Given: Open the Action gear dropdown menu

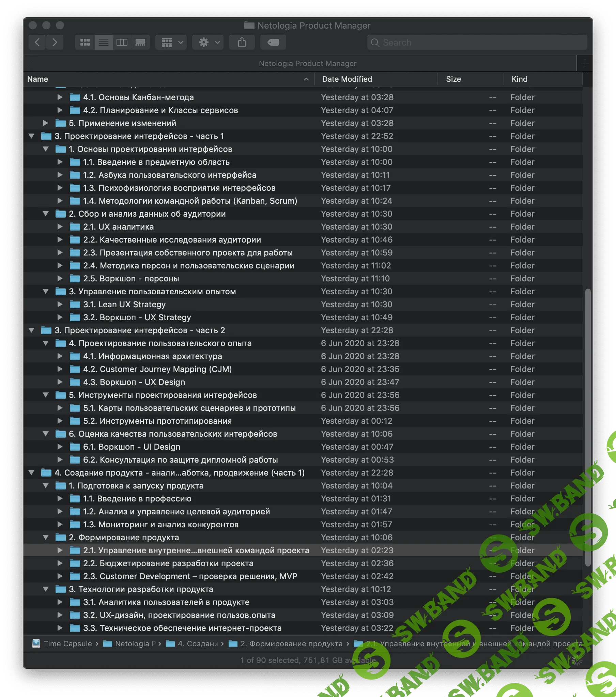Looking at the screenshot, I should coord(207,42).
